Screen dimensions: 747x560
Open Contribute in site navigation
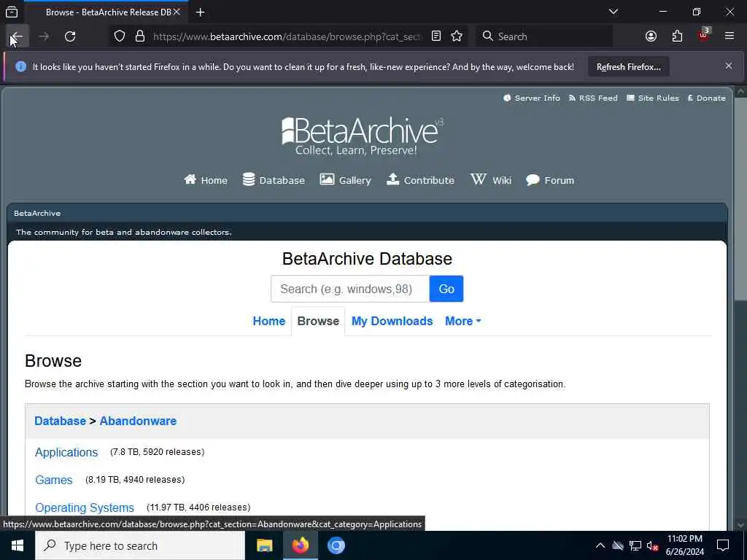[x=420, y=180]
